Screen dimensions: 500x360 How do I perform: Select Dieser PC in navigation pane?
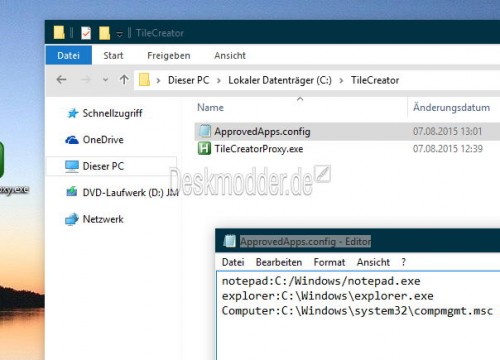click(x=103, y=166)
